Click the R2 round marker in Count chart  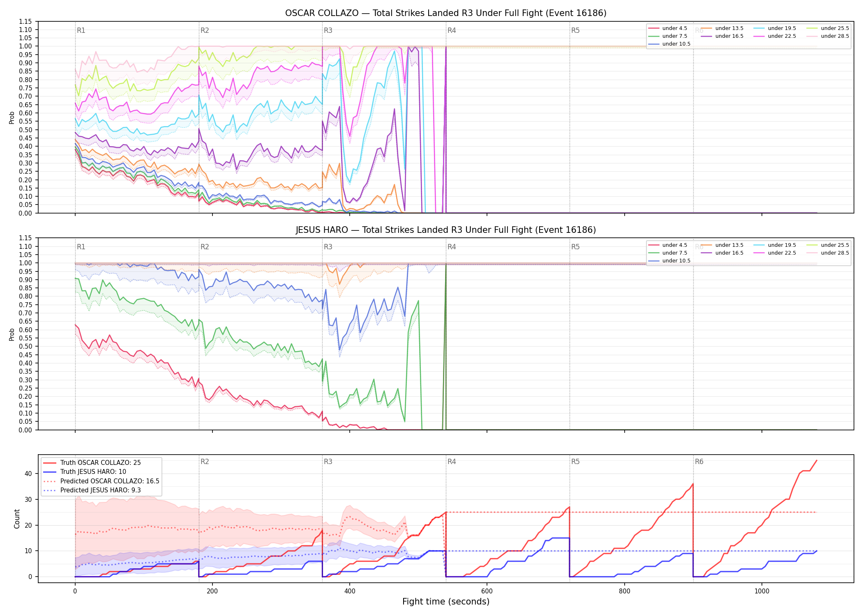point(205,462)
